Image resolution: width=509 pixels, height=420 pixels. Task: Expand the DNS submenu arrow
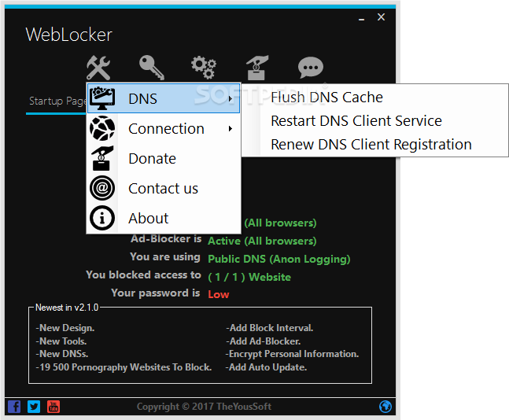[x=231, y=98]
